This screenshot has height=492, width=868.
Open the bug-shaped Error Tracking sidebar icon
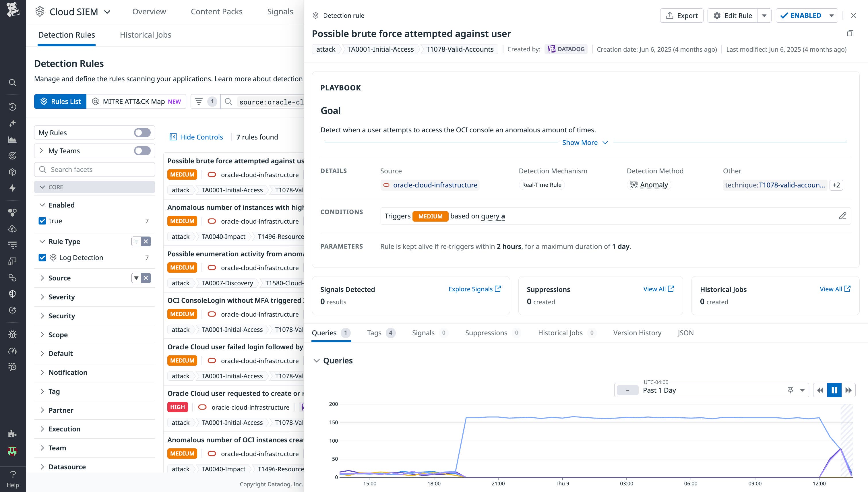tap(13, 334)
